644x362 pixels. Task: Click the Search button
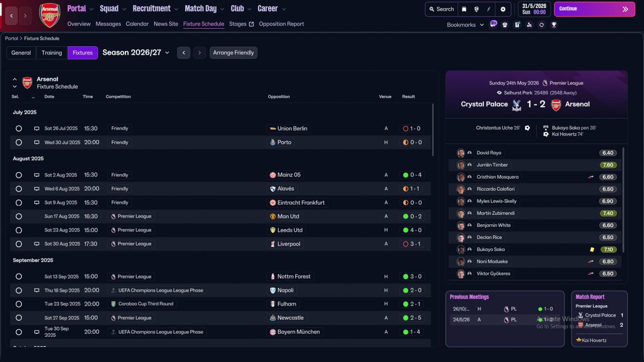click(441, 9)
